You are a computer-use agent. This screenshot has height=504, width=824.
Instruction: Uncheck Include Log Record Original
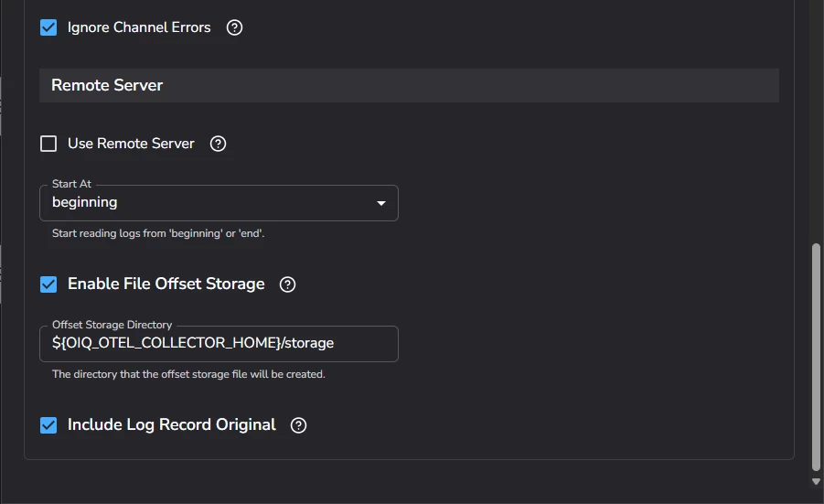(48, 425)
